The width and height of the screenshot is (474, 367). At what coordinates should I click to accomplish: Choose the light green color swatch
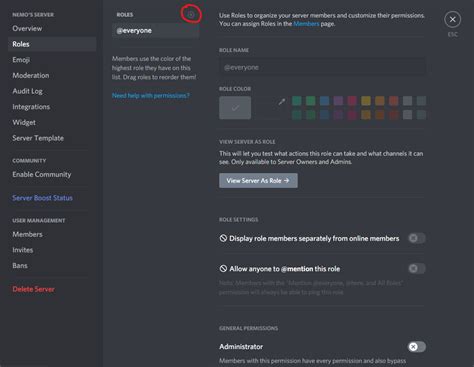[311, 101]
